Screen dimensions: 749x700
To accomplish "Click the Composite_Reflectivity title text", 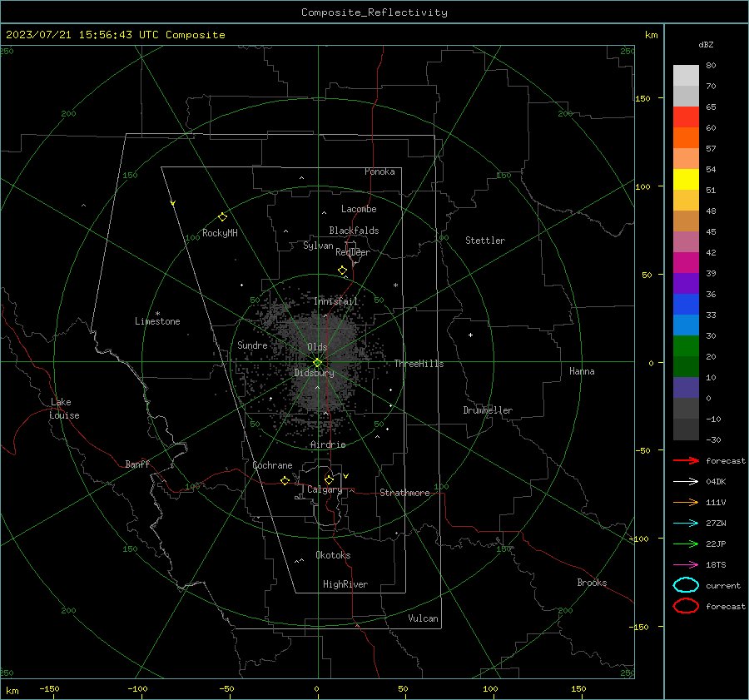I will (374, 12).
